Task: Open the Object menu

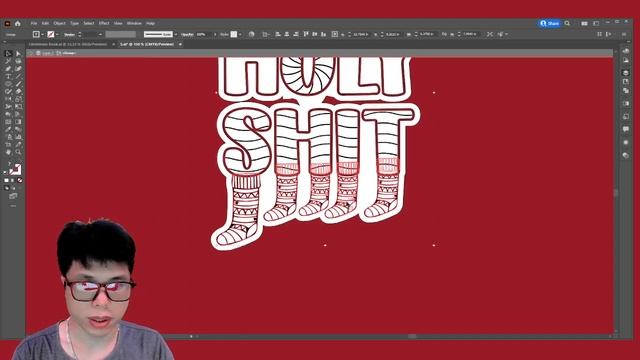Action: pyautogui.click(x=59, y=23)
